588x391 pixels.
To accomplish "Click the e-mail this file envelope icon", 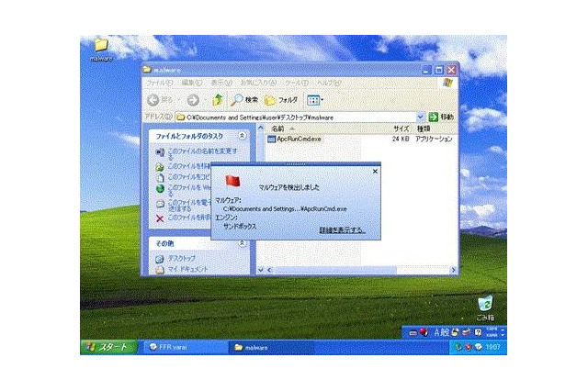I will (x=160, y=204).
